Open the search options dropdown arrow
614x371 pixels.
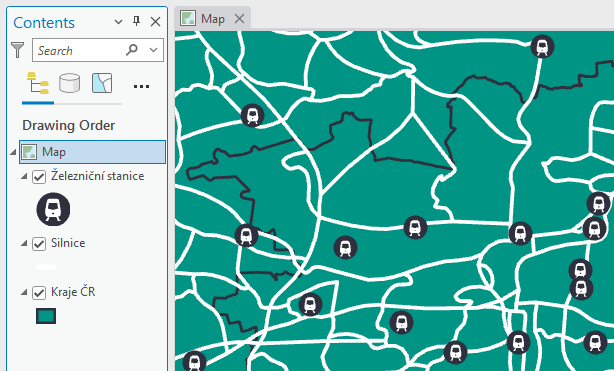(x=154, y=50)
